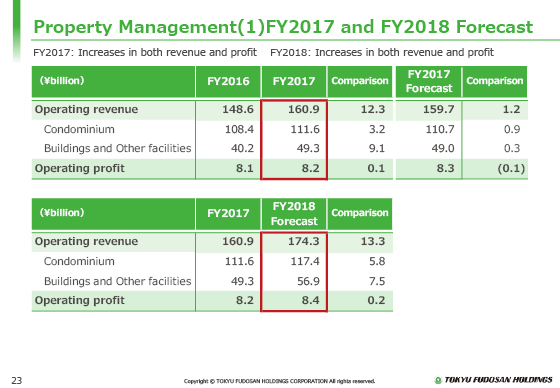This screenshot has height=388, width=560.
Task: Select the comparison value 0.2
Action: [x=376, y=300]
